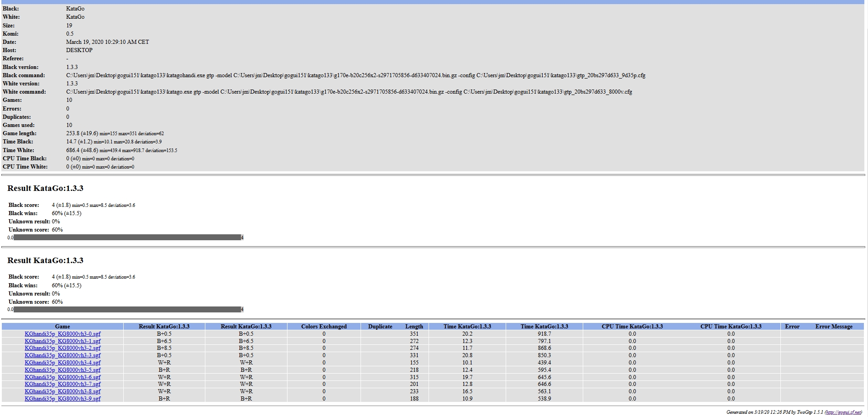Visit the gogui.sf.net footer link

pyautogui.click(x=843, y=412)
